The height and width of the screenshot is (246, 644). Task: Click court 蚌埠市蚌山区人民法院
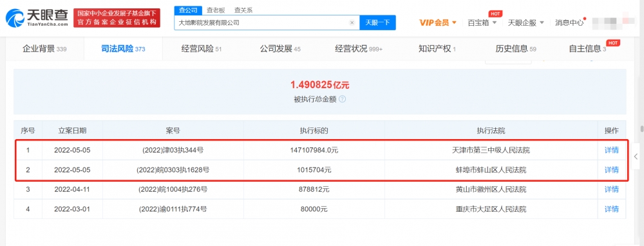click(x=491, y=169)
